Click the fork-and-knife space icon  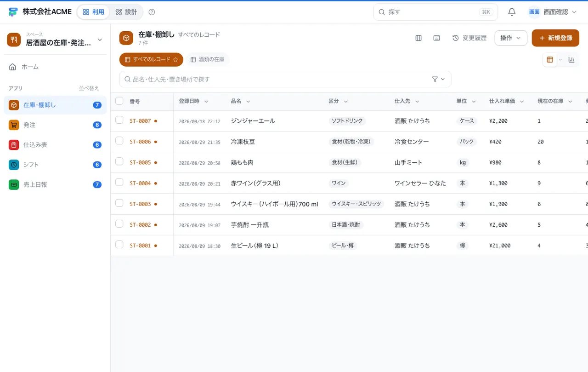(x=14, y=40)
